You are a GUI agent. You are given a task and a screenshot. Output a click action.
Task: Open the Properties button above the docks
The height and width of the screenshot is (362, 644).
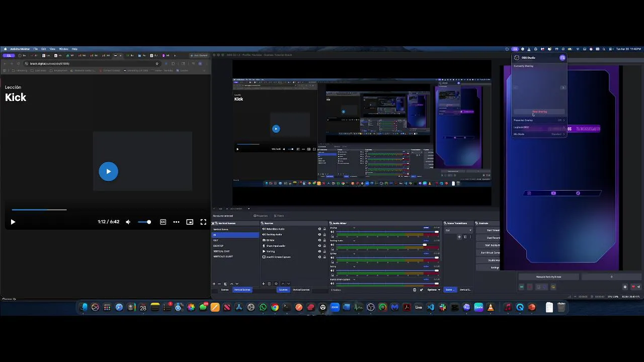tap(262, 216)
